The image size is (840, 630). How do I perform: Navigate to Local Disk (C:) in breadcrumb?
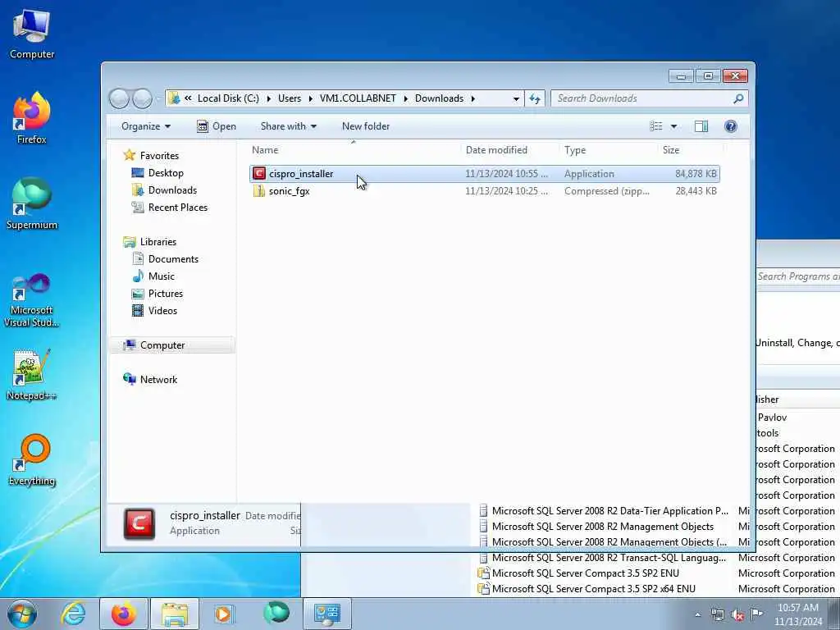pos(228,98)
